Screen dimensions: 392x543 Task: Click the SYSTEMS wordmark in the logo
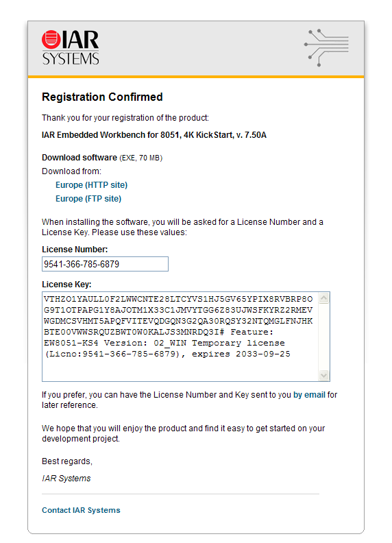click(71, 58)
